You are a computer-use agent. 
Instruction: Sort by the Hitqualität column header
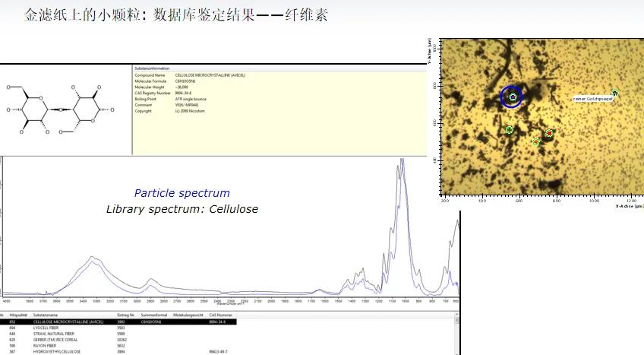click(18, 315)
